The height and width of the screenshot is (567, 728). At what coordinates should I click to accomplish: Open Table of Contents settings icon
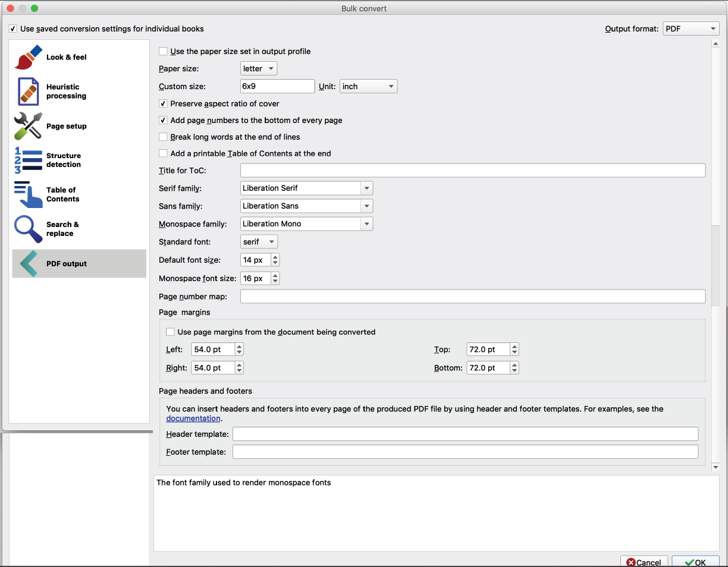pos(27,194)
